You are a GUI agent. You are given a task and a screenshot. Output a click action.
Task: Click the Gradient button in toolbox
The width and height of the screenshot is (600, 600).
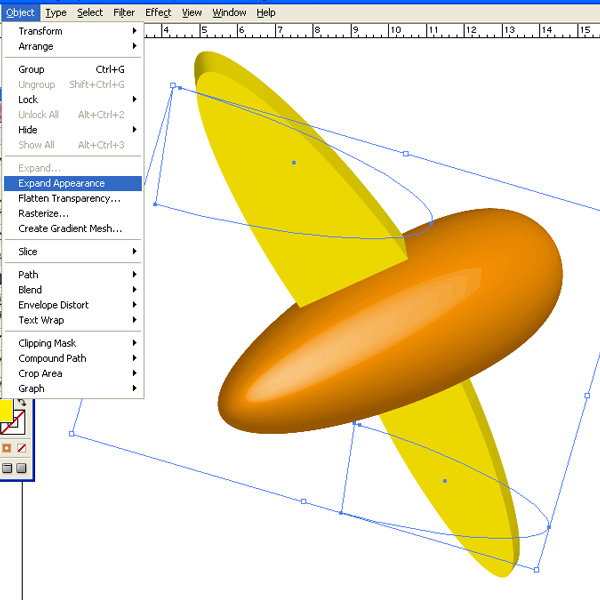click(7, 448)
